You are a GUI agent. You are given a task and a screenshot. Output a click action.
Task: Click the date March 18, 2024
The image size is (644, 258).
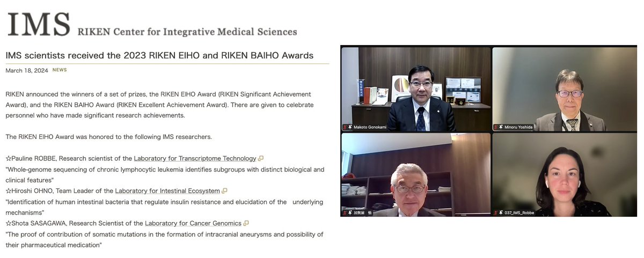click(x=26, y=70)
